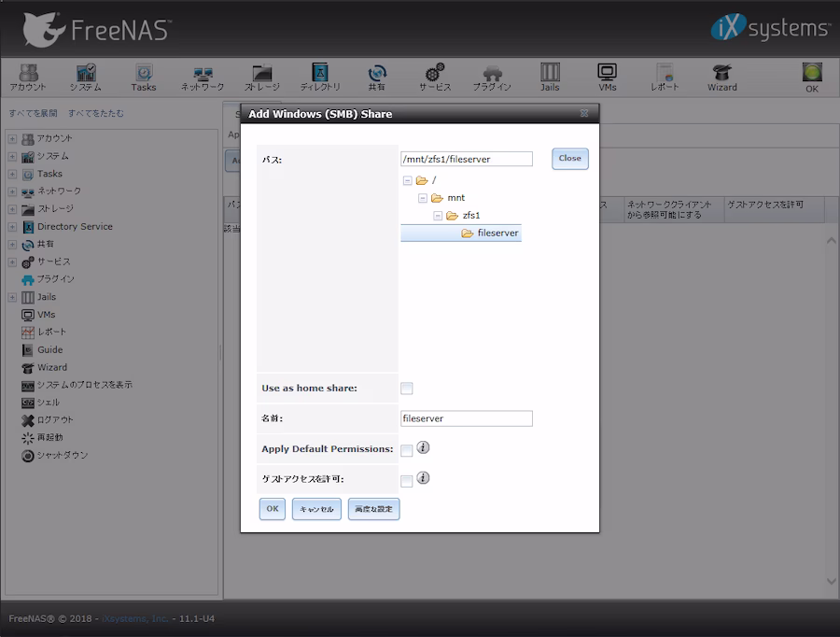Open the 共有 toolbar icon
Image resolution: width=840 pixels, height=637 pixels.
pos(377,78)
